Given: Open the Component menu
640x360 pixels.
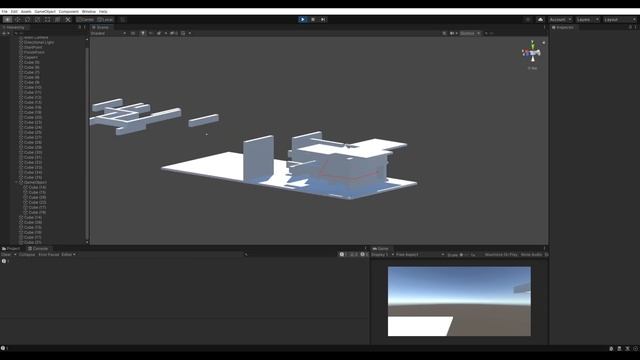Looking at the screenshot, I should click(69, 11).
